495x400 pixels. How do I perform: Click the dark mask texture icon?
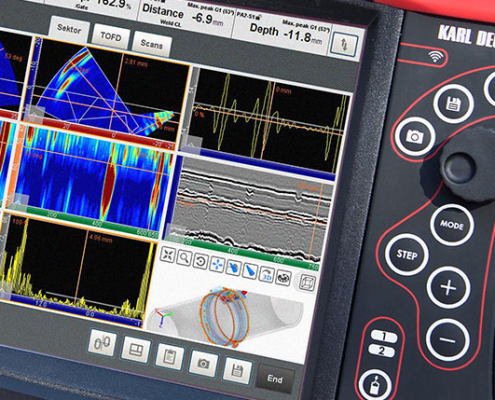(284, 277)
